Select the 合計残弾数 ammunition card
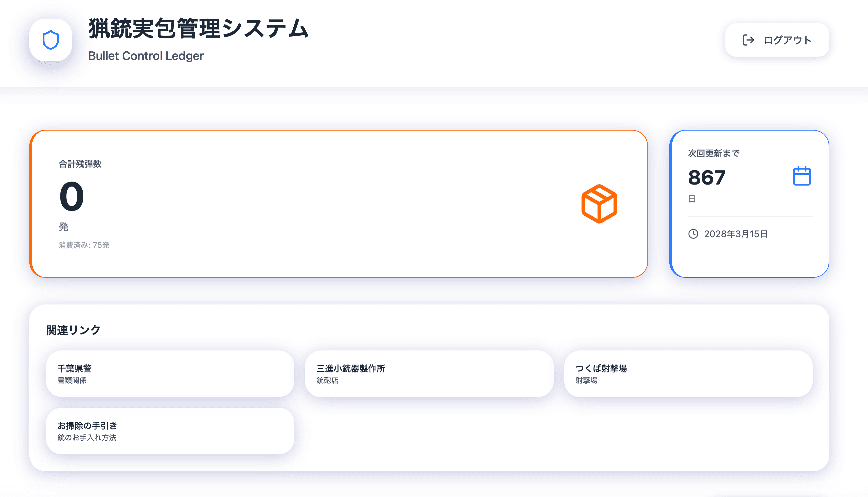The height and width of the screenshot is (497, 868). [x=338, y=204]
